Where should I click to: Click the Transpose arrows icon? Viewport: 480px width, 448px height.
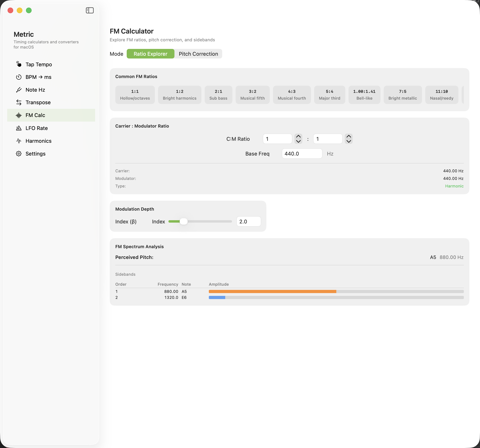point(19,102)
